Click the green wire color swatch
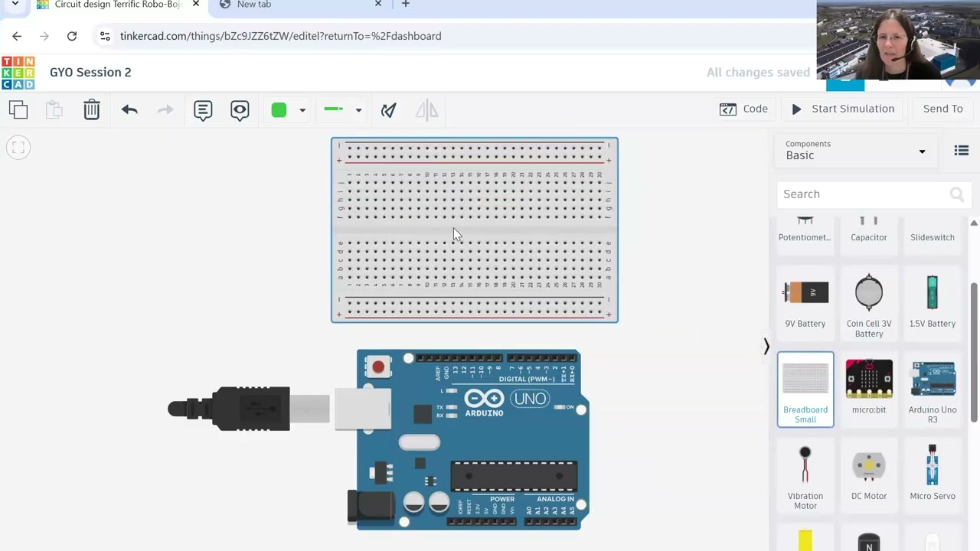This screenshot has height=551, width=980. click(x=279, y=109)
